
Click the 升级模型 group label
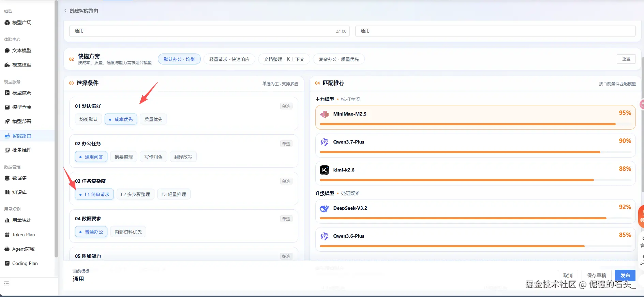(325, 193)
